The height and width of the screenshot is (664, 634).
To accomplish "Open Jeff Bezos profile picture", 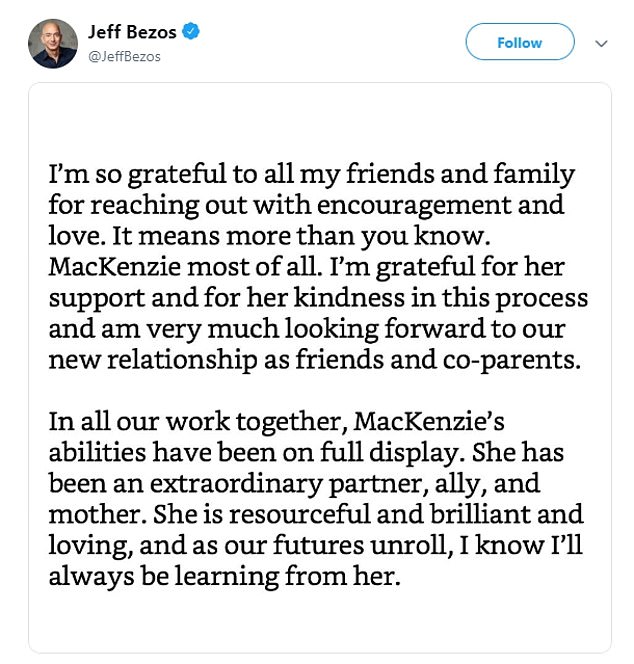I will point(53,44).
